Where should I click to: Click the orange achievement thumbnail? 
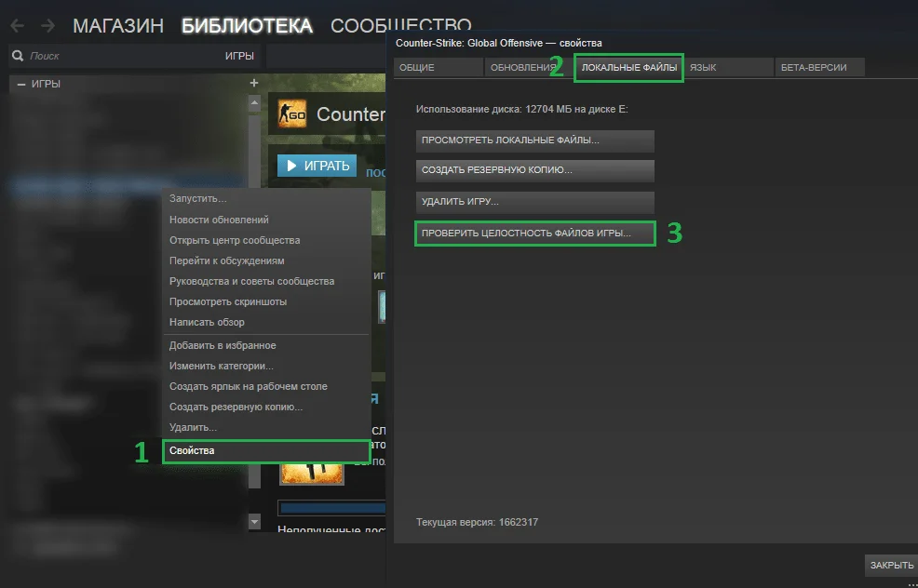click(x=311, y=473)
